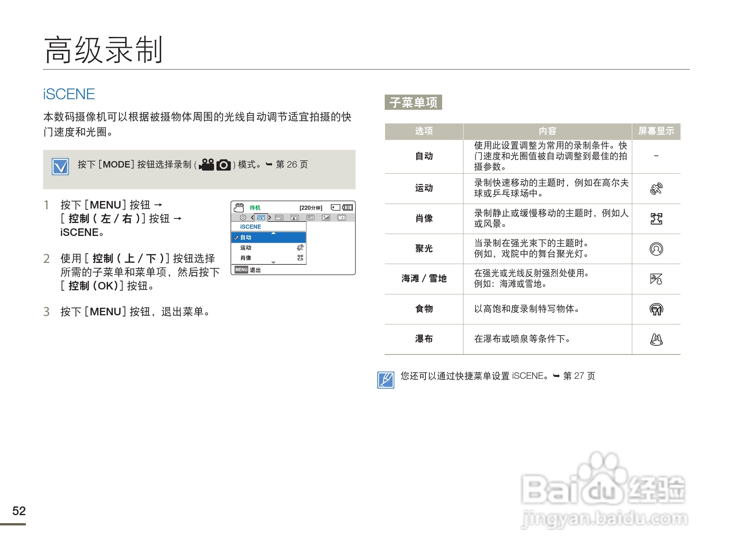This screenshot has height=560, width=733.
Task: Select the checked 自动 option
Action: pyautogui.click(x=248, y=237)
